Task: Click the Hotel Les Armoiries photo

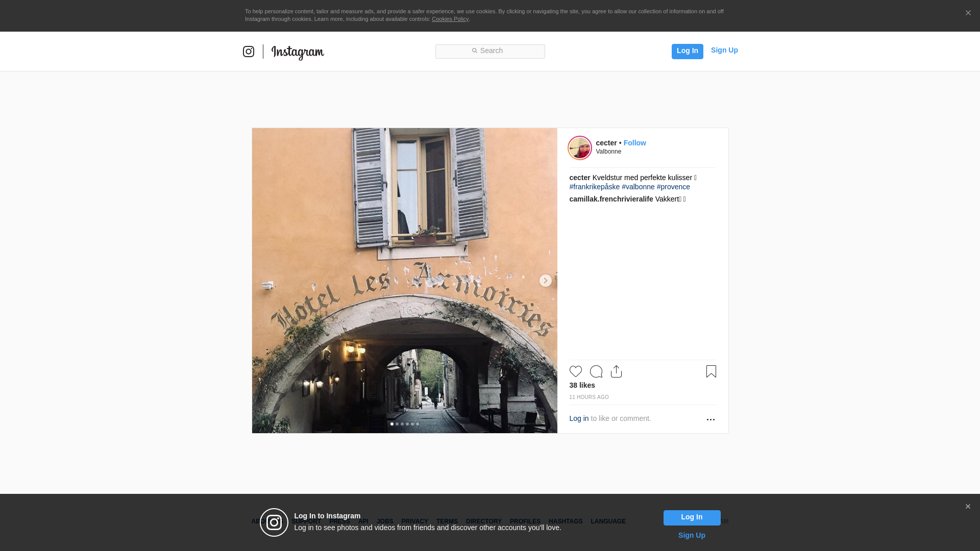Action: (404, 281)
